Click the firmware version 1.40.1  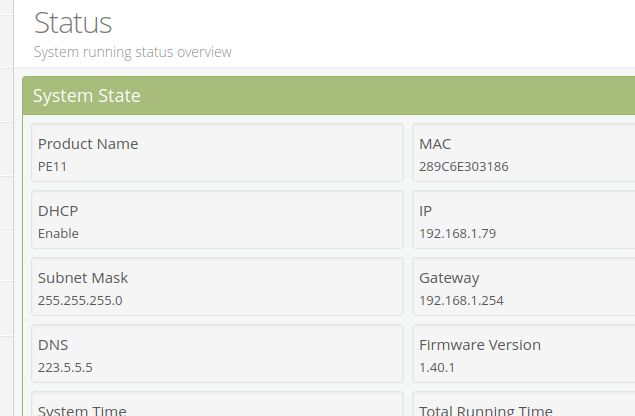(x=437, y=367)
